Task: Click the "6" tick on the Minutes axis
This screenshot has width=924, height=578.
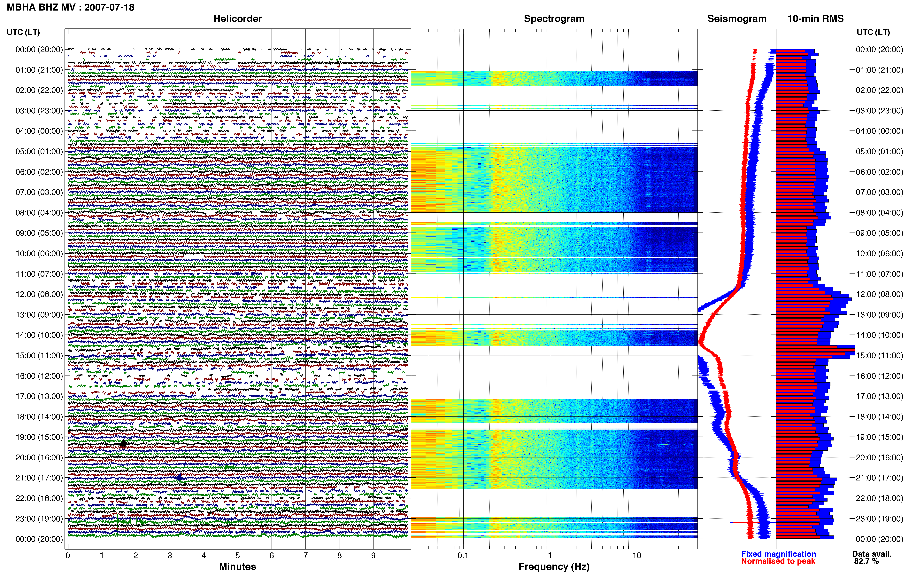Action: pyautogui.click(x=272, y=555)
